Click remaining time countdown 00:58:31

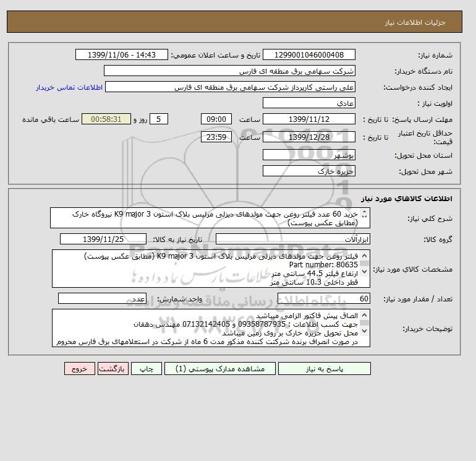tap(106, 119)
